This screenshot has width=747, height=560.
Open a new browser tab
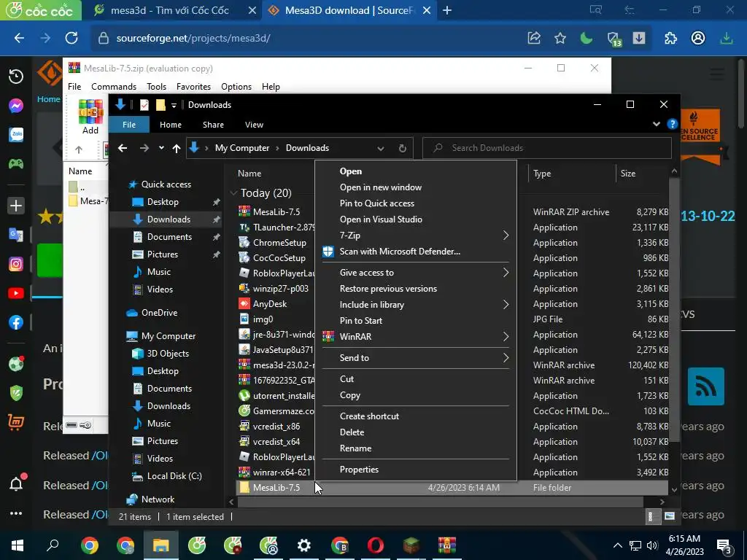[447, 10]
